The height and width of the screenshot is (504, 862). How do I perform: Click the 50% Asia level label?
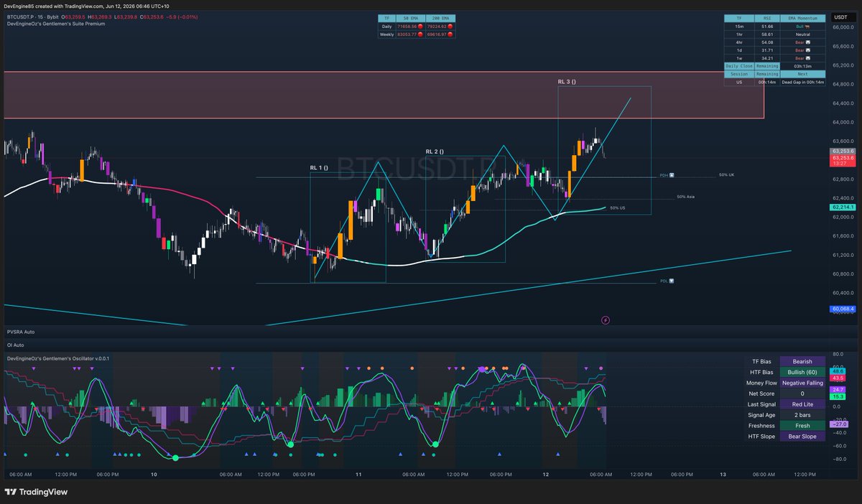coord(685,197)
